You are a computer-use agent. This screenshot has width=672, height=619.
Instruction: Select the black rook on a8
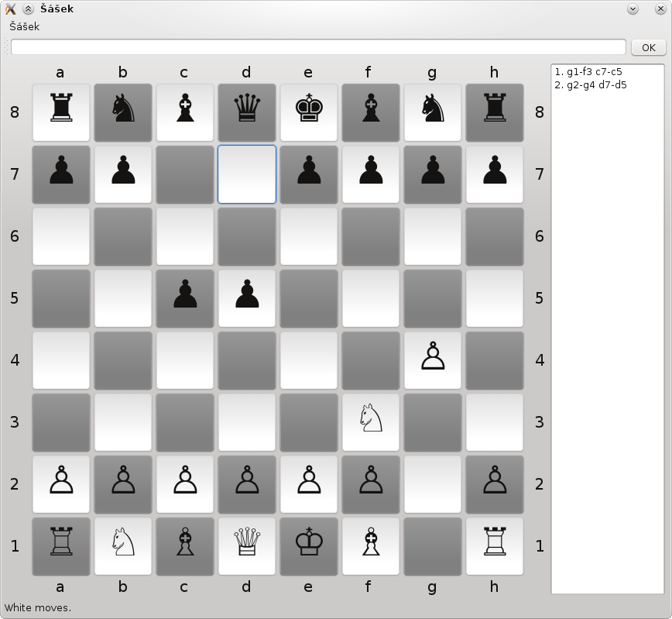click(61, 112)
